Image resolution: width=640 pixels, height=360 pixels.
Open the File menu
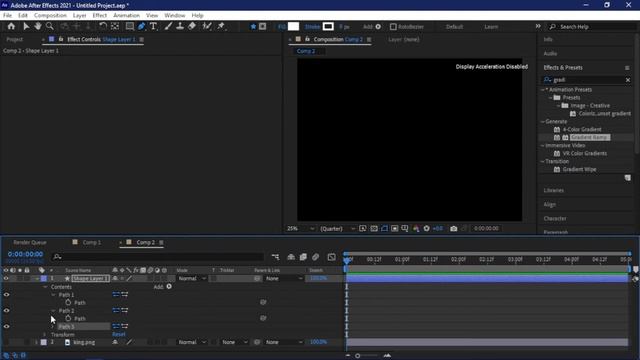(7, 16)
